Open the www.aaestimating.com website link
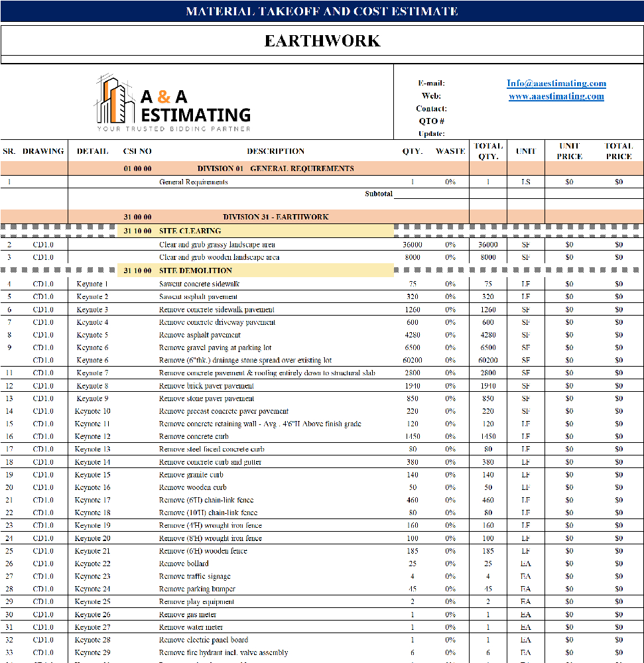 tap(556, 96)
